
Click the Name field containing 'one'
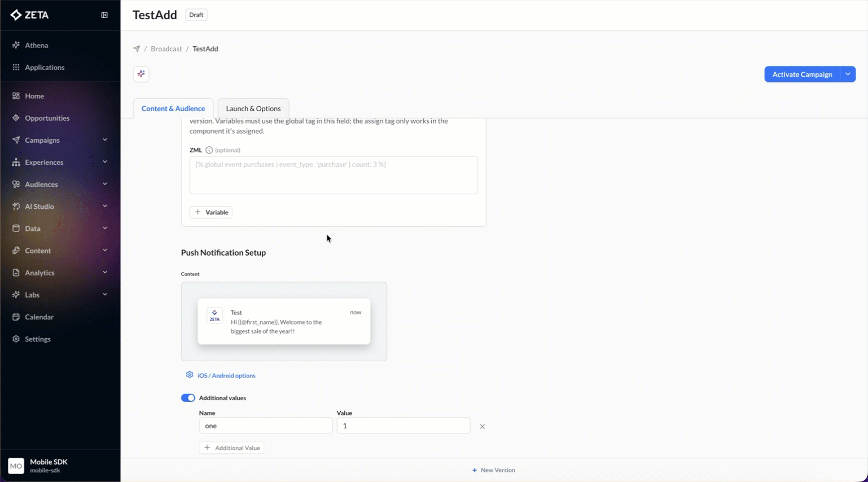[266, 426]
